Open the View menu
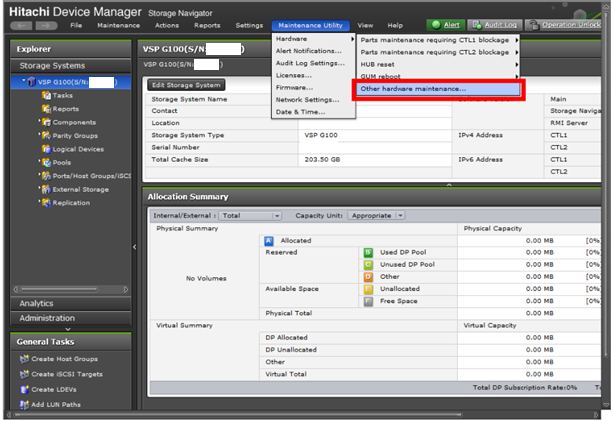This screenshot has height=421, width=613. (x=365, y=25)
